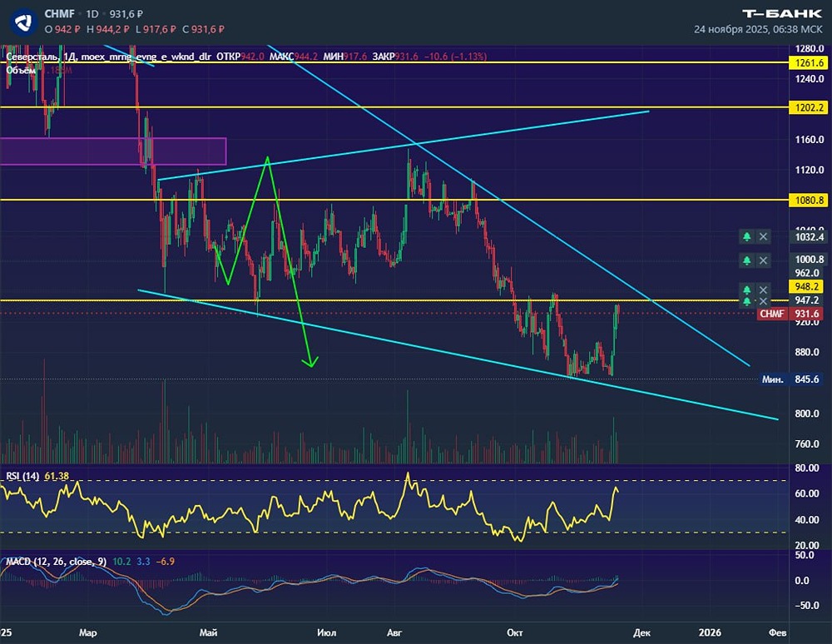Click the 2026 label on time axis
832x644 pixels.
pyautogui.click(x=710, y=632)
